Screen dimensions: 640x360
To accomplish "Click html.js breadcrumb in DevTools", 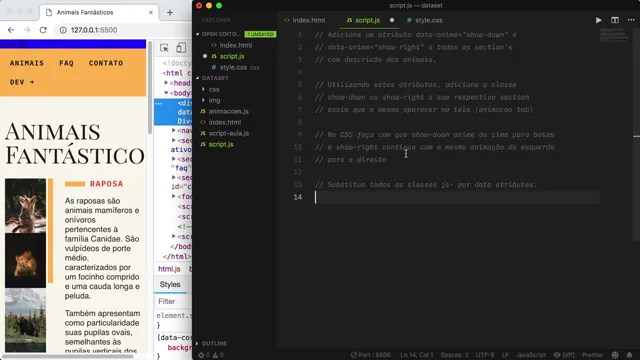I will [x=169, y=269].
